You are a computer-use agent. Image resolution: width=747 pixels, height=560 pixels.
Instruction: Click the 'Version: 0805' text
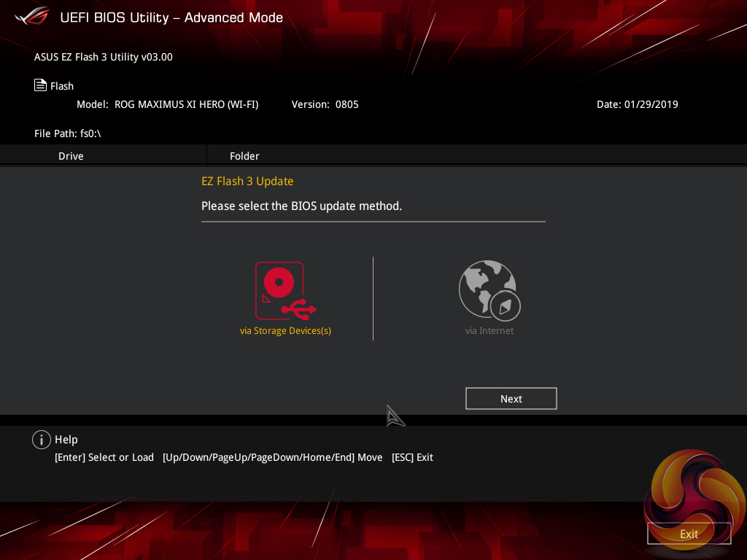[325, 104]
